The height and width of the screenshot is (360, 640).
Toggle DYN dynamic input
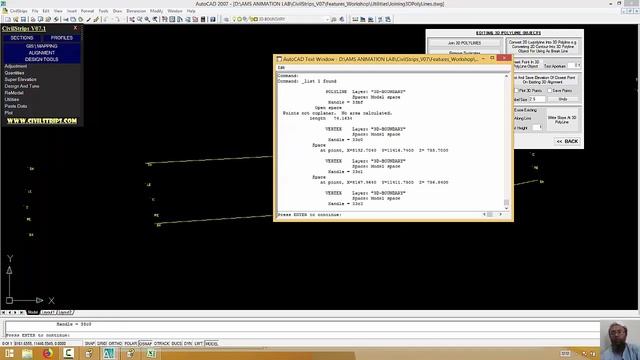click(x=188, y=344)
